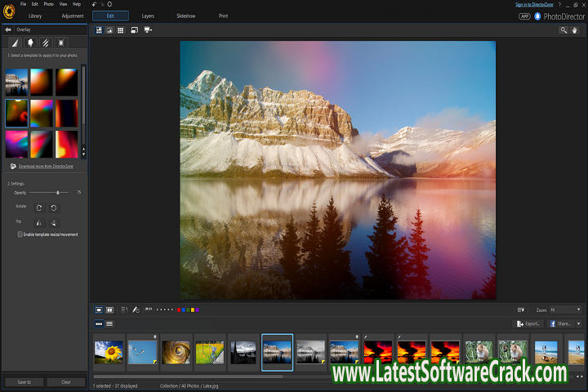
Task: Open the View menu
Action: pyautogui.click(x=63, y=4)
